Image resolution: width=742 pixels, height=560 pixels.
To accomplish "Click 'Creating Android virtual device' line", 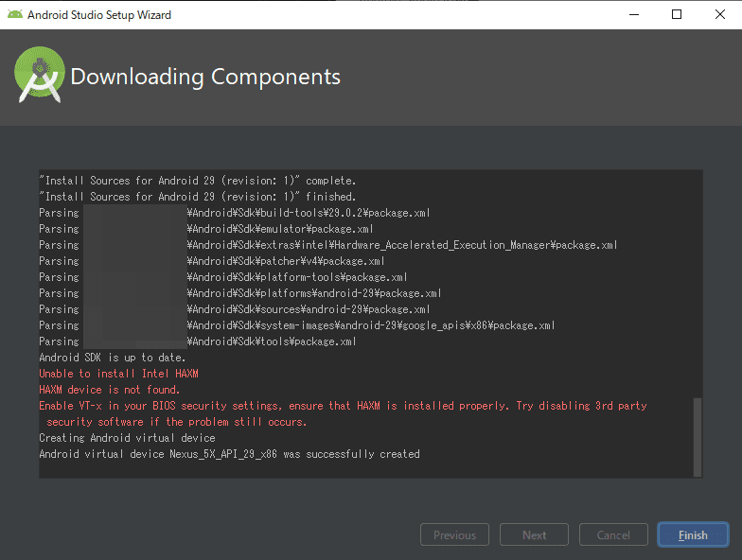I will pos(127,438).
